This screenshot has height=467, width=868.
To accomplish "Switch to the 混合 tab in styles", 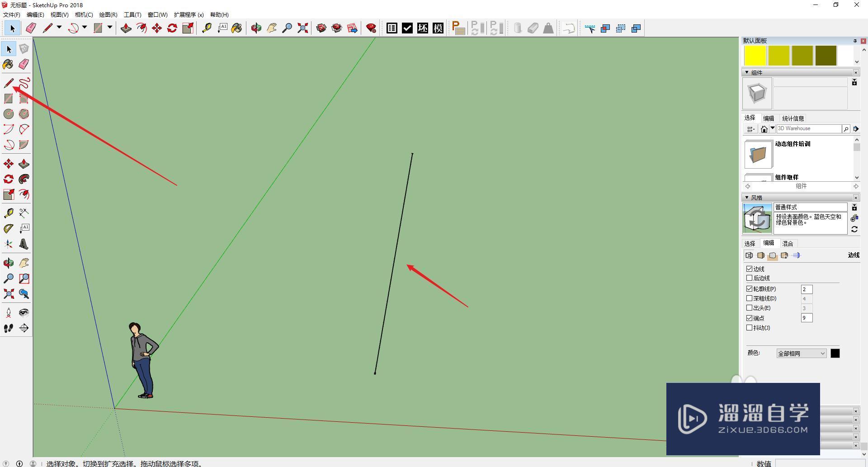I will [x=788, y=244].
